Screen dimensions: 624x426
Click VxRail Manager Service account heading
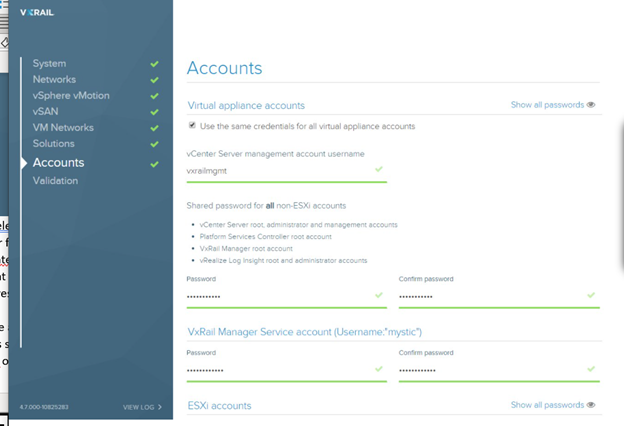(x=304, y=332)
